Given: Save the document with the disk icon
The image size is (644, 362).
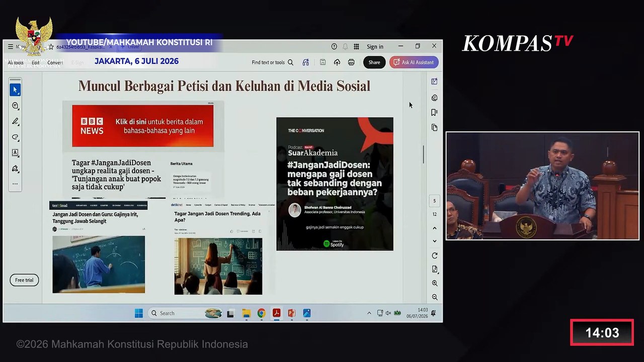Looking at the screenshot, I should click(x=323, y=62).
